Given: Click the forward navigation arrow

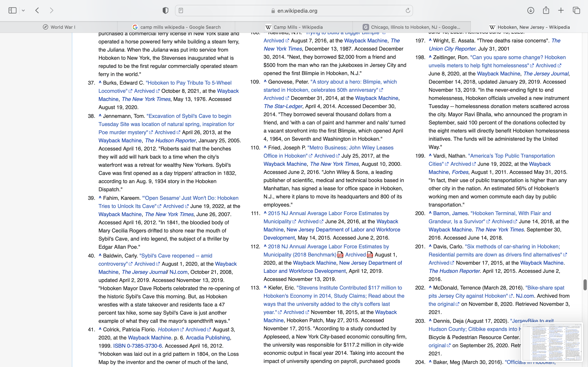Looking at the screenshot, I should tap(51, 10).
